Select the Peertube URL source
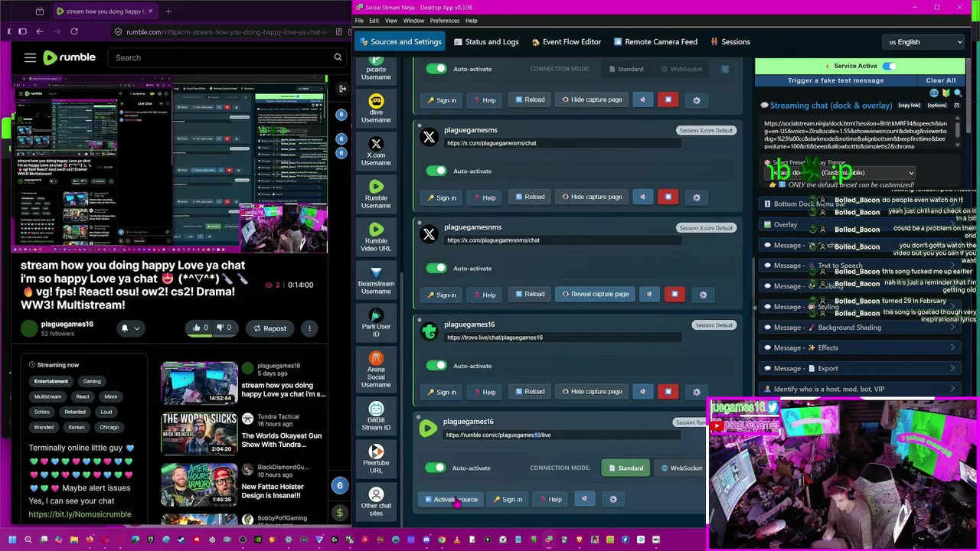 click(x=376, y=459)
